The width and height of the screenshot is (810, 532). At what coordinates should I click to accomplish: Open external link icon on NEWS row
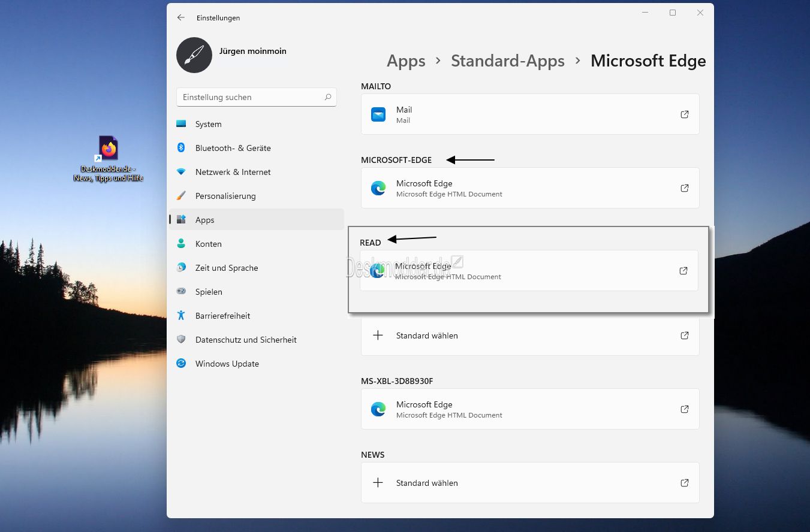[685, 483]
